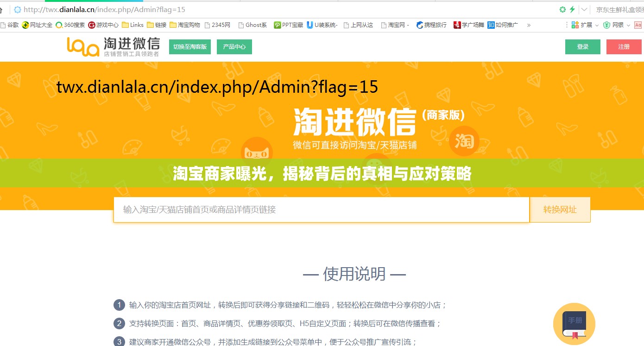This screenshot has height=346, width=644.
Task: Open the 网银 online banking dropdown
Action: click(x=616, y=25)
